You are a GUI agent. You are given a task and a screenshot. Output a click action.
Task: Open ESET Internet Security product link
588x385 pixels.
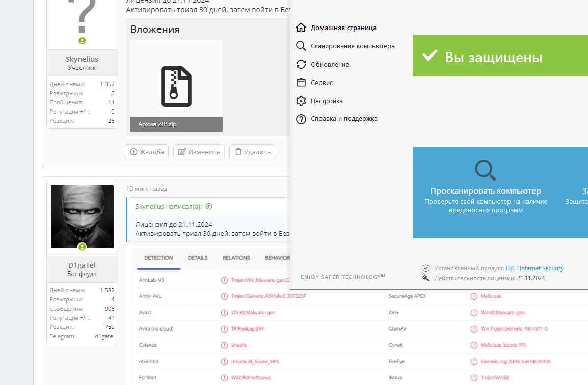click(x=534, y=268)
